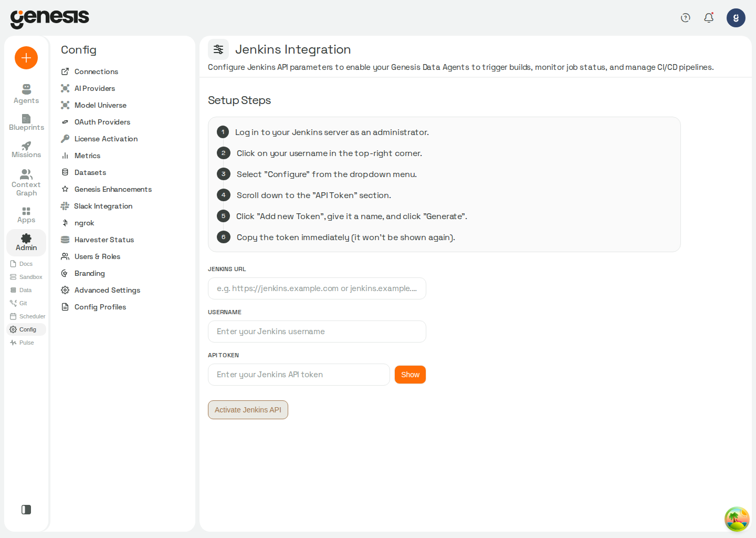Image resolution: width=756 pixels, height=538 pixels.
Task: Open Harvester Status page
Action: pos(98,240)
